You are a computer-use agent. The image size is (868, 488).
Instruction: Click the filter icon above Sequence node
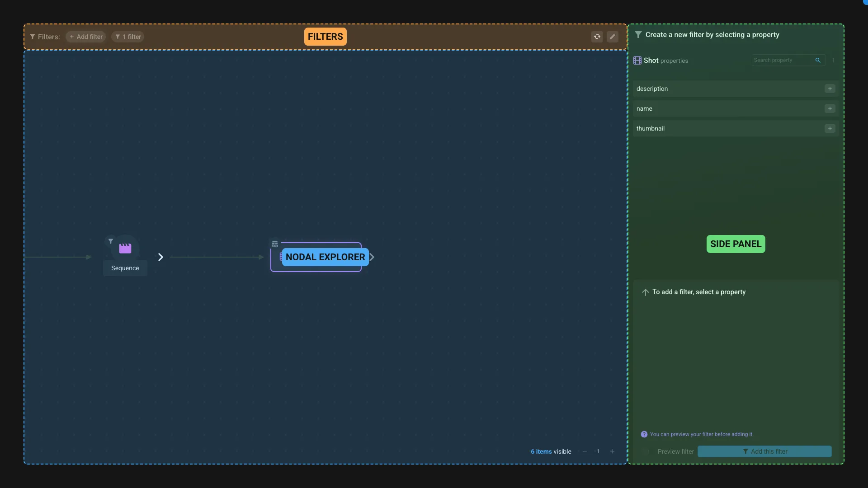111,241
